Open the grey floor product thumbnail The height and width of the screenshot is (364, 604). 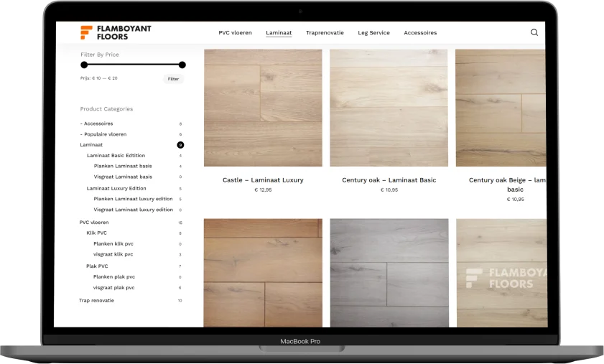pyautogui.click(x=389, y=273)
